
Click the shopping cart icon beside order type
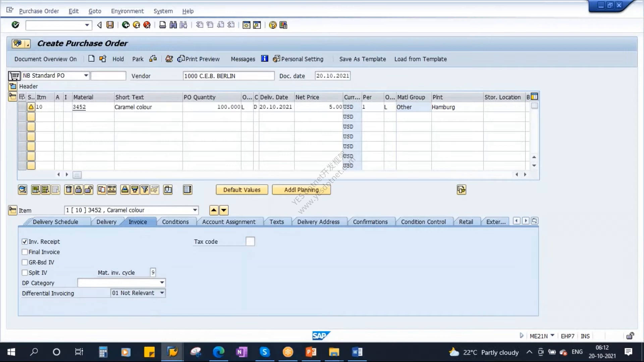click(x=14, y=76)
